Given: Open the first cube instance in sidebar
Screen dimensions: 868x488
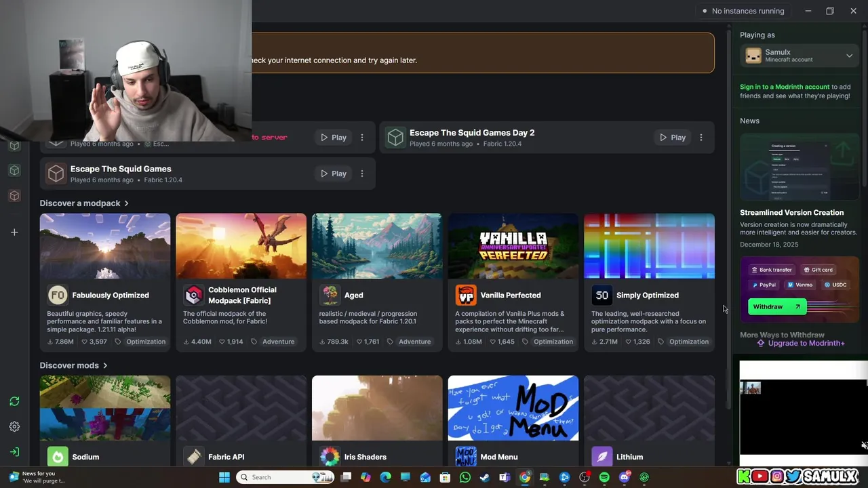Looking at the screenshot, I should (14, 146).
